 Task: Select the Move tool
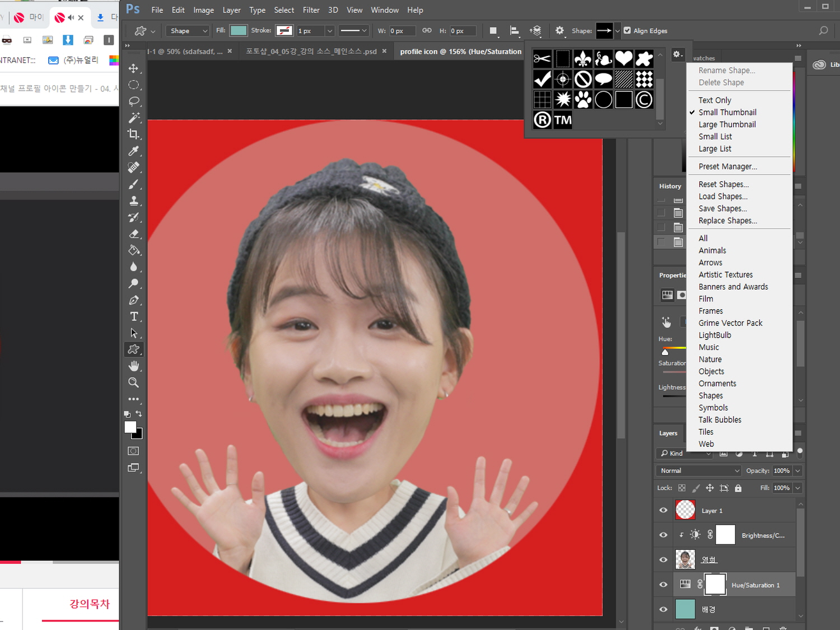133,68
